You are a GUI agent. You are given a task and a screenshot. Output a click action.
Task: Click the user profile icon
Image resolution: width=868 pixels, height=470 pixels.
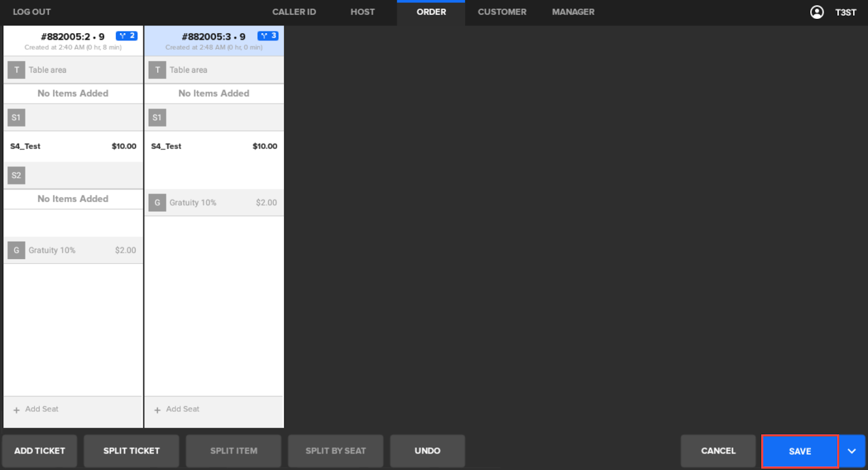tap(816, 12)
